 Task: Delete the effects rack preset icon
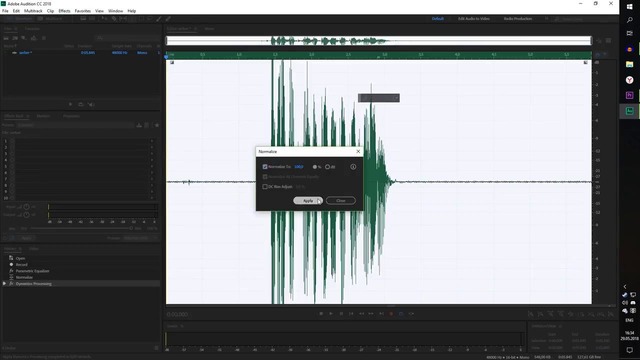147,125
